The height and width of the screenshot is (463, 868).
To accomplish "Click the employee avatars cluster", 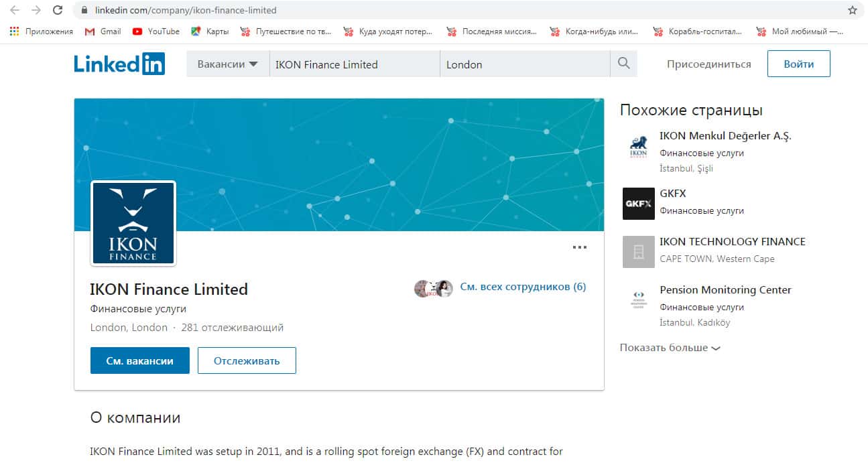I will click(434, 288).
